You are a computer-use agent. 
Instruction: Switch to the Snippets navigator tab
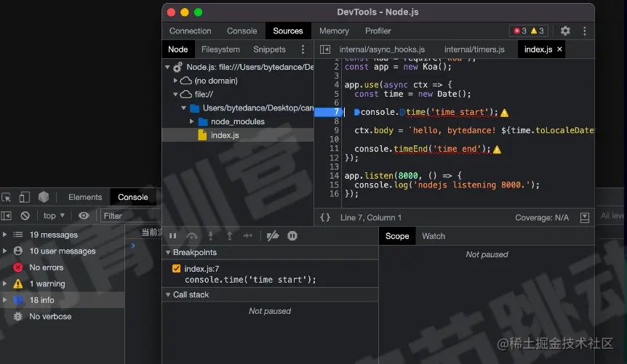coord(270,49)
